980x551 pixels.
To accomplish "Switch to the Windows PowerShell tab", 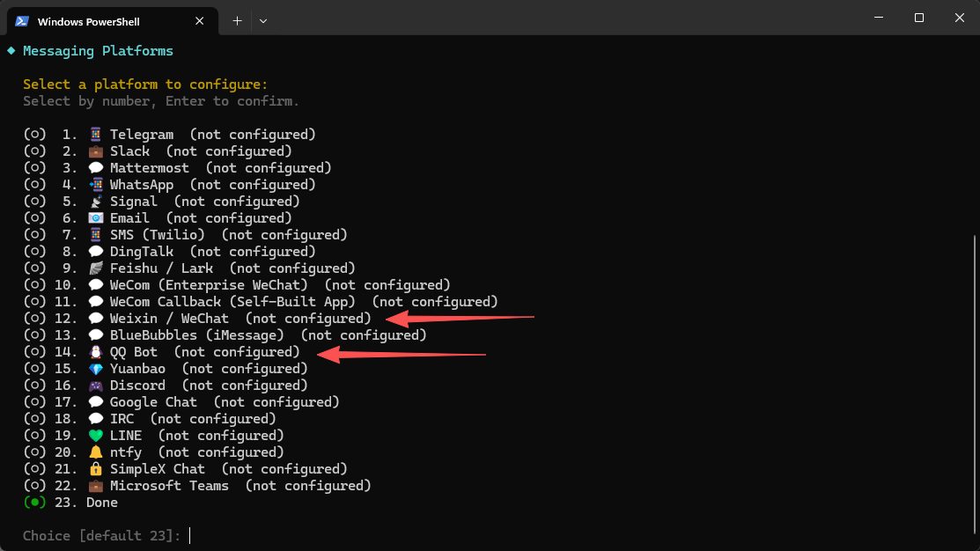I will 113,21.
